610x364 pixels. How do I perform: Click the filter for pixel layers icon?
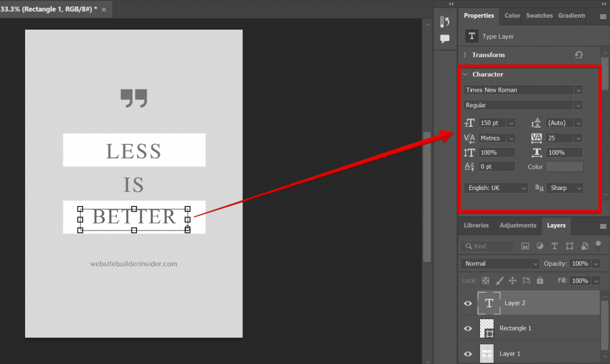point(525,245)
